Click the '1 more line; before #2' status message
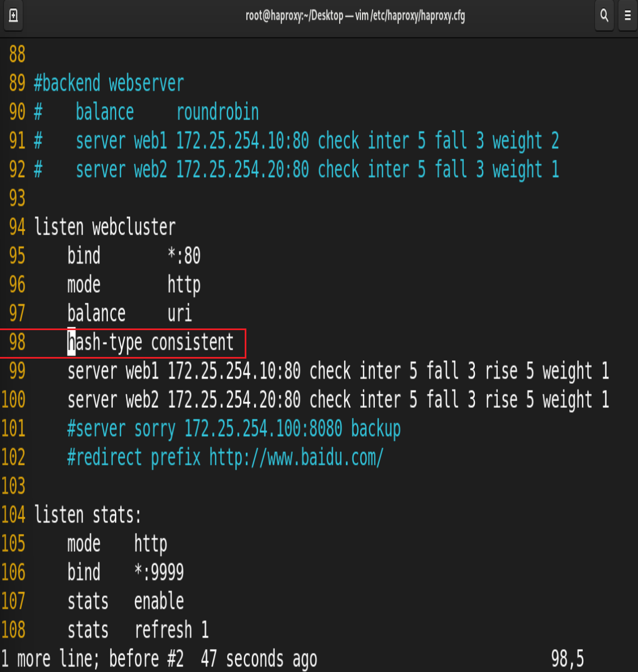This screenshot has height=672, width=638. coord(92,659)
